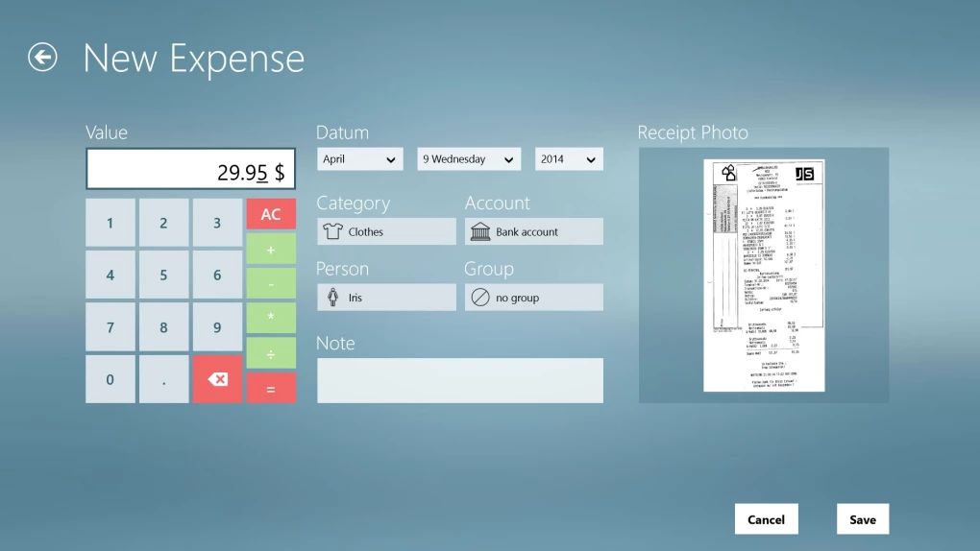The width and height of the screenshot is (980, 551).
Task: Open the receipt photo thumbnail
Action: [764, 275]
